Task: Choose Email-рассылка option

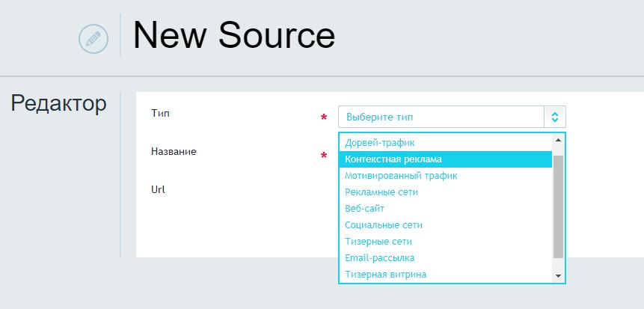Action: pos(379,257)
